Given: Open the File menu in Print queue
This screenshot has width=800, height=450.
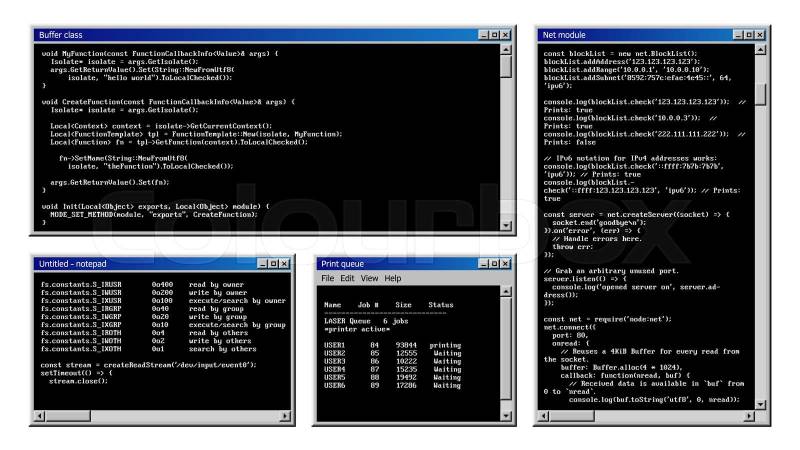Looking at the screenshot, I should pyautogui.click(x=327, y=278).
